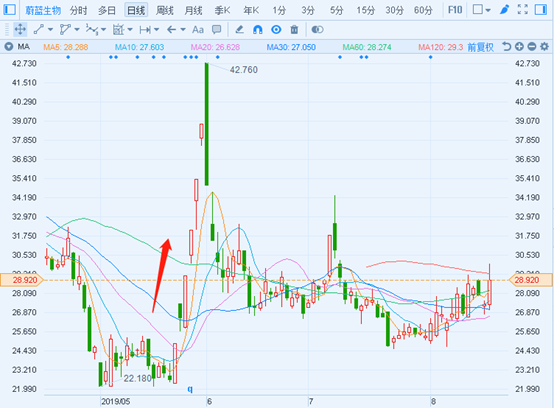554x408 pixels.
Task: Switch to 周线 weekly chart tab
Action: 165,10
